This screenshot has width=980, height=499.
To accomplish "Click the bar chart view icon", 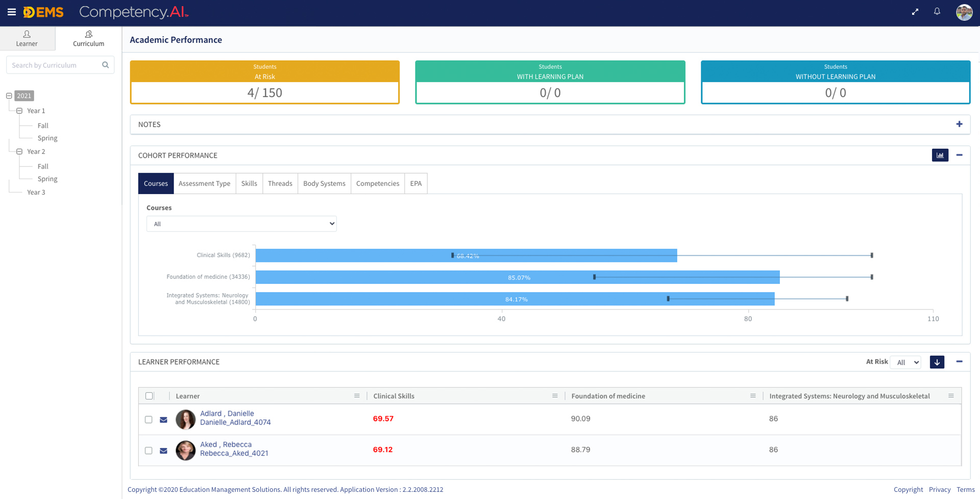I will pos(940,155).
